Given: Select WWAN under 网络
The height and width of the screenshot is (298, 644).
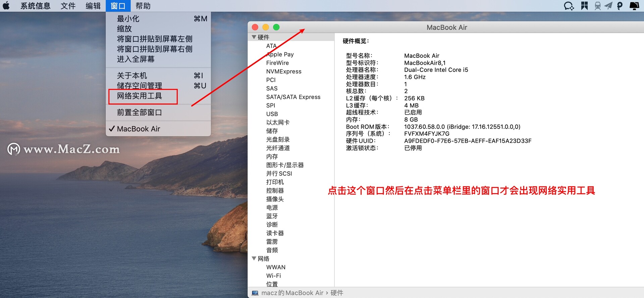Looking at the screenshot, I should coord(276,267).
